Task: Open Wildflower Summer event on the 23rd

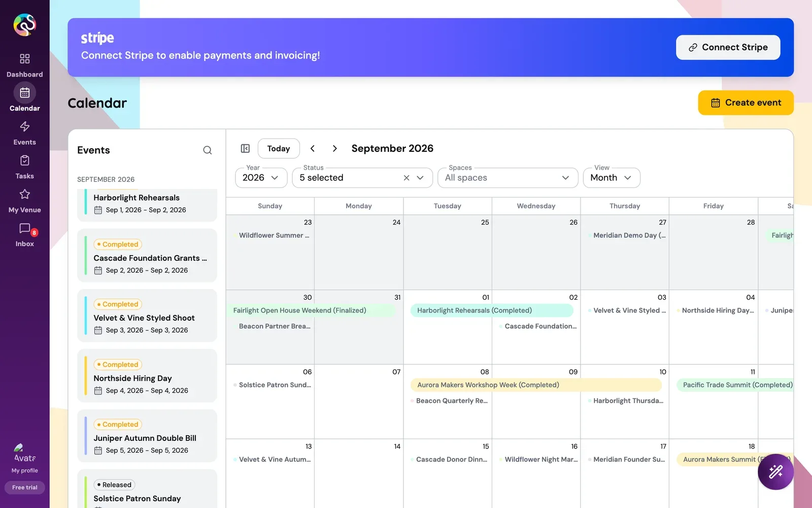Action: click(x=271, y=235)
